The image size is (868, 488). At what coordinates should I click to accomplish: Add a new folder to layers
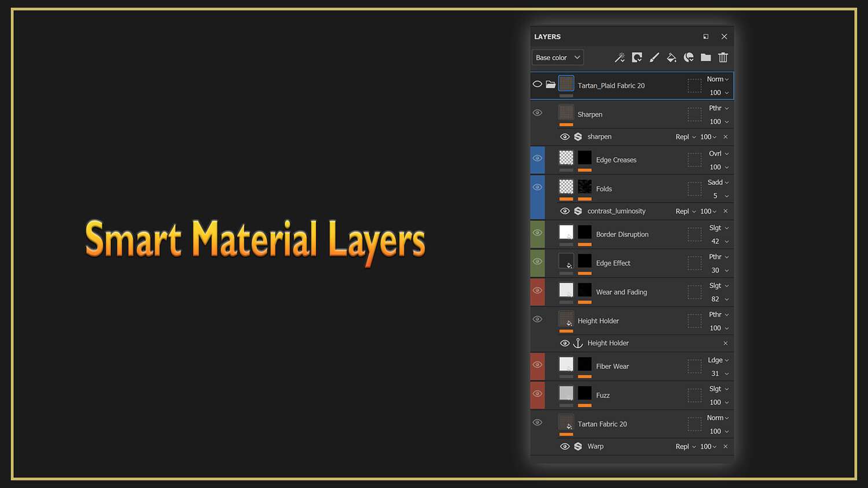click(x=706, y=57)
